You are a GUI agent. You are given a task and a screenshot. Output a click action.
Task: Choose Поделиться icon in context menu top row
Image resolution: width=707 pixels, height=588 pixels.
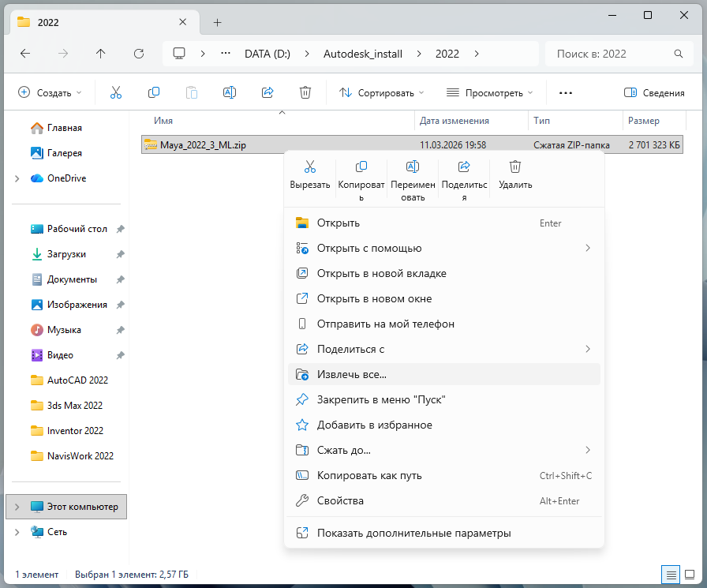(x=464, y=181)
